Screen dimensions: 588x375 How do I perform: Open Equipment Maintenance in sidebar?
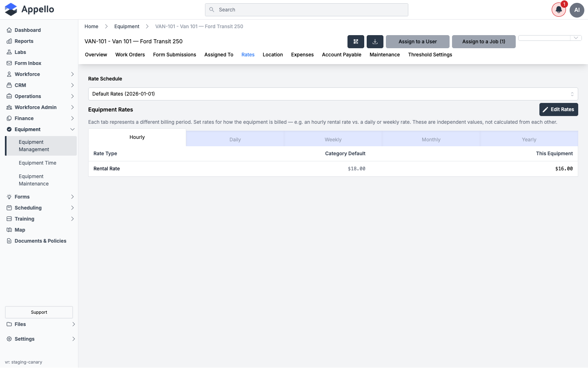click(34, 180)
